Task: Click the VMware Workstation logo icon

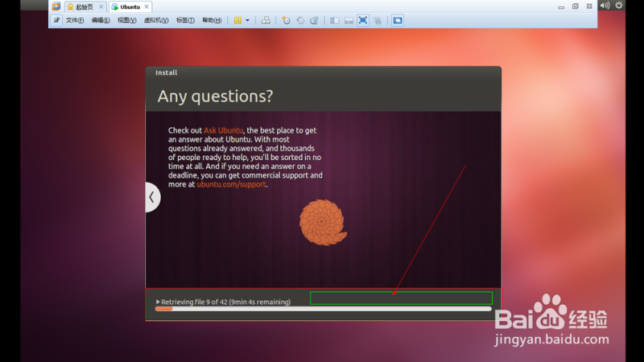Action: [x=56, y=6]
